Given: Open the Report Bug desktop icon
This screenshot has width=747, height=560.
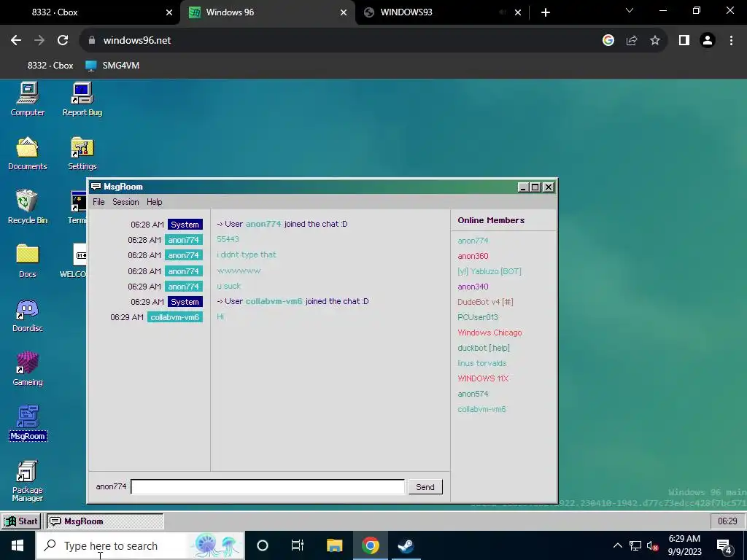Looking at the screenshot, I should [x=82, y=99].
